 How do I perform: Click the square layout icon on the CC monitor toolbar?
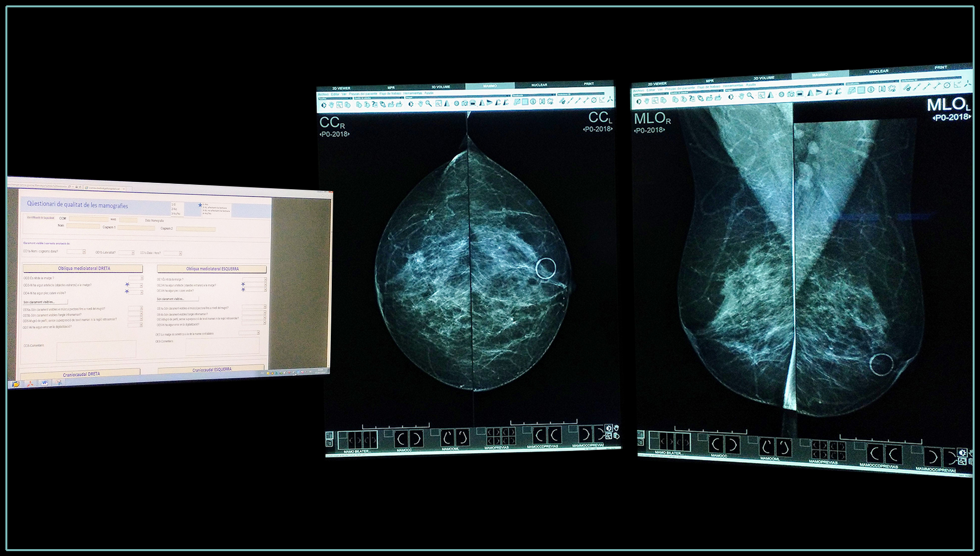[x=525, y=101]
